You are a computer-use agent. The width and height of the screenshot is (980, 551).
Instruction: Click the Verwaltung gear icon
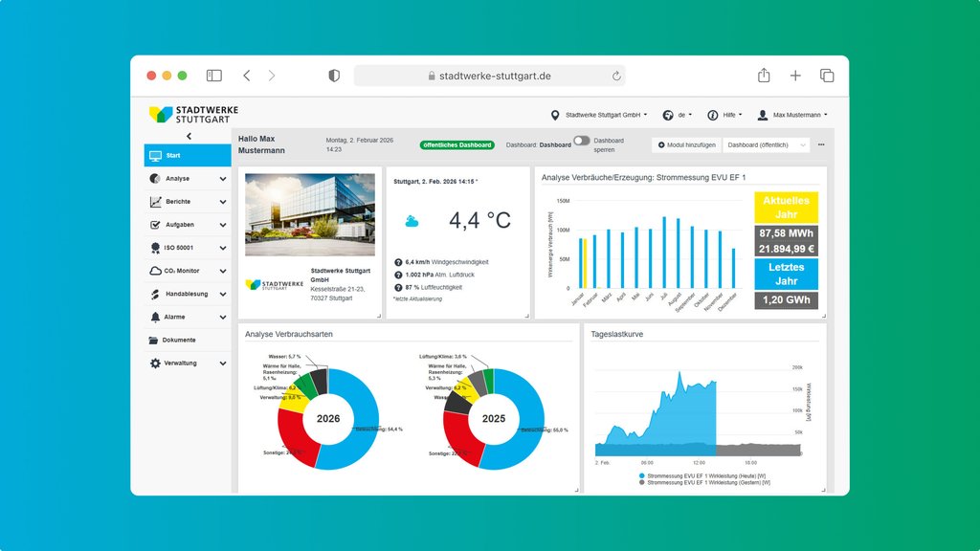(155, 364)
